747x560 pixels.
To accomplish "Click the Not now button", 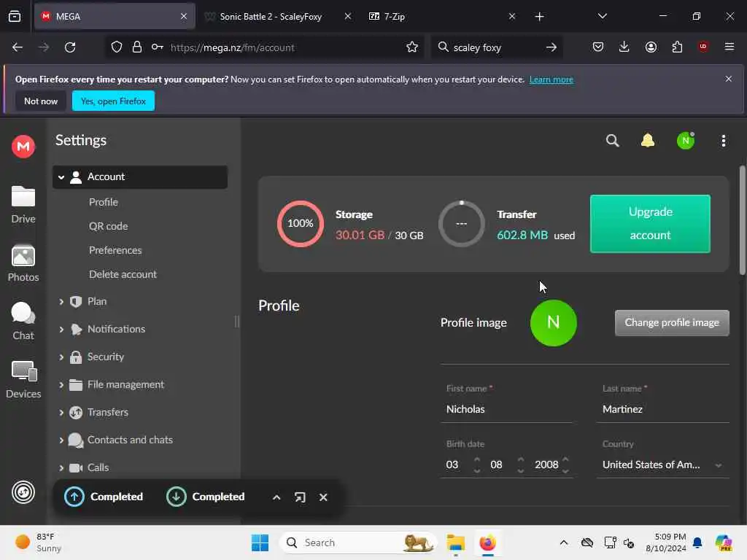I will coord(41,101).
